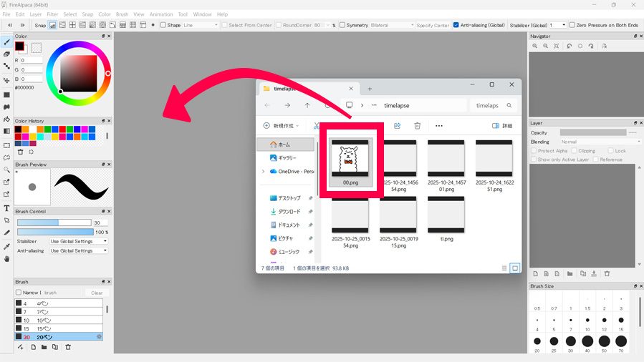Open the Stabilizer dropdown in Brush Control
Viewport: 644px width, 362px height.
tap(79, 241)
